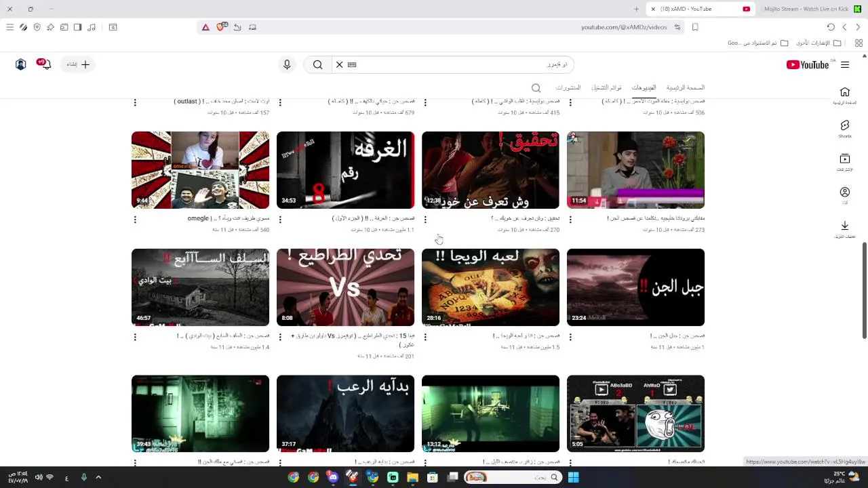The width and height of the screenshot is (868, 488).
Task: Select the الصفحة الرئيسية channel tab
Action: pos(685,87)
